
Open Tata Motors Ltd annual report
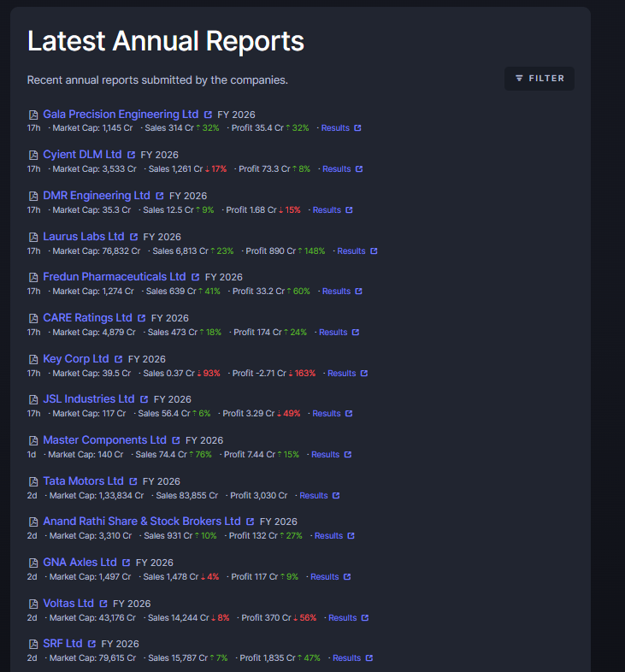coord(83,482)
